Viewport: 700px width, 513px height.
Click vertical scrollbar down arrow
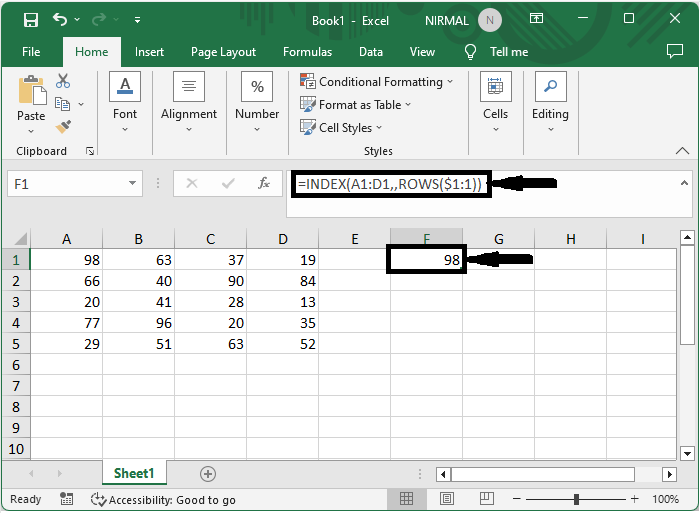point(688,454)
